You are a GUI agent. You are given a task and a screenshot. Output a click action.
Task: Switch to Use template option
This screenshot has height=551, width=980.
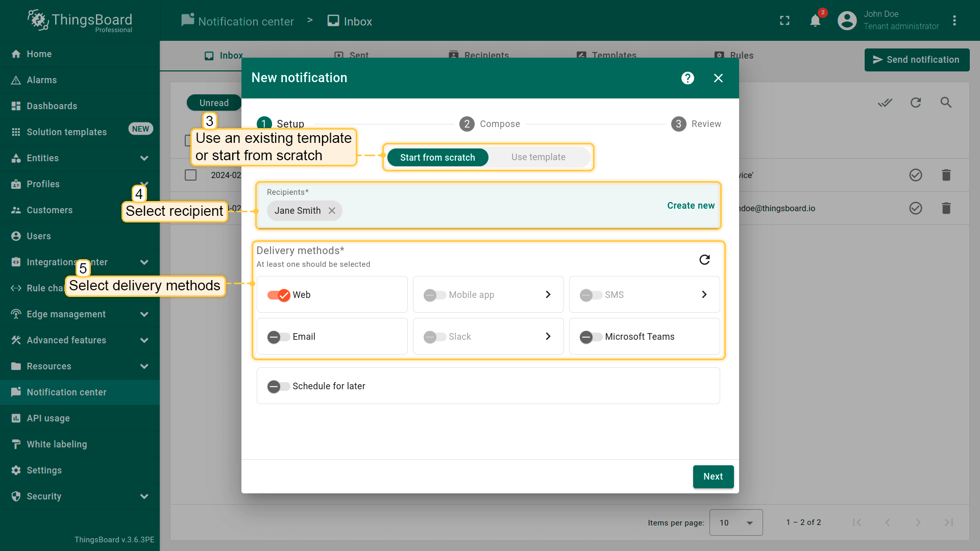(x=538, y=157)
